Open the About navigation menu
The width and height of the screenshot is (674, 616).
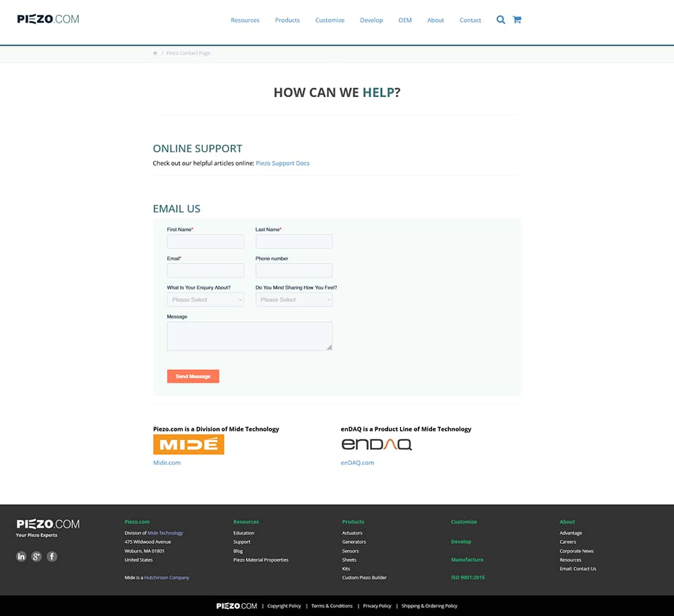click(x=435, y=20)
